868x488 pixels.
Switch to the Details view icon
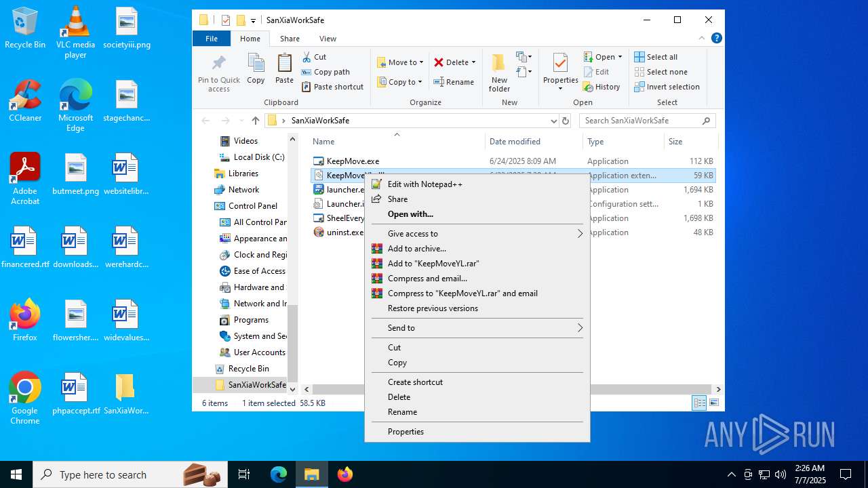[x=699, y=403]
